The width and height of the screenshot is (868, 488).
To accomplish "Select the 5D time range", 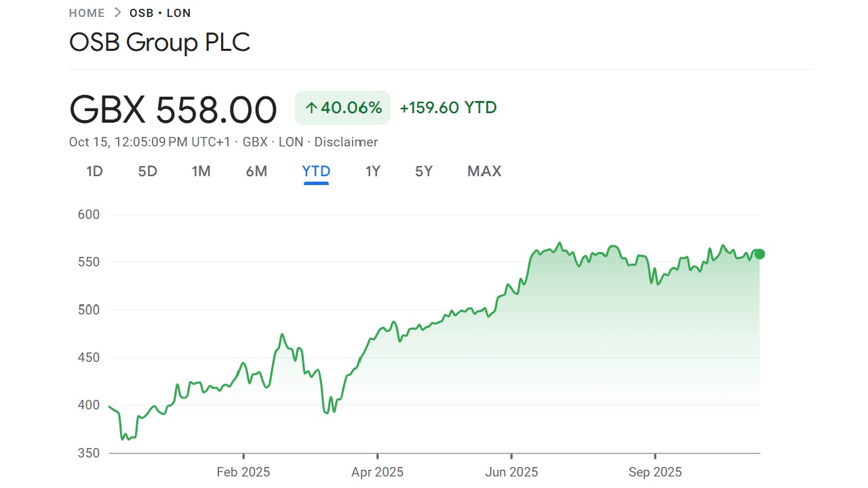I will (x=147, y=171).
